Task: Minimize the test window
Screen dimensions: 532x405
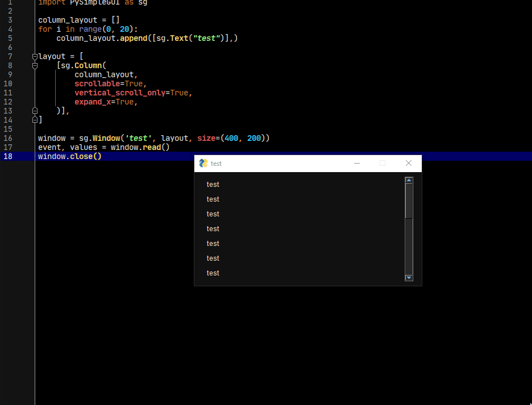Action: [x=357, y=163]
